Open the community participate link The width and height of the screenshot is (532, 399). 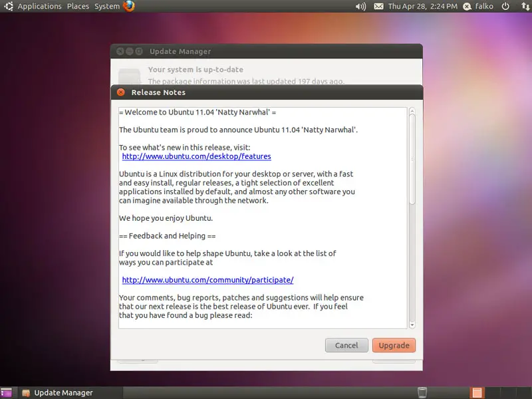pos(207,280)
